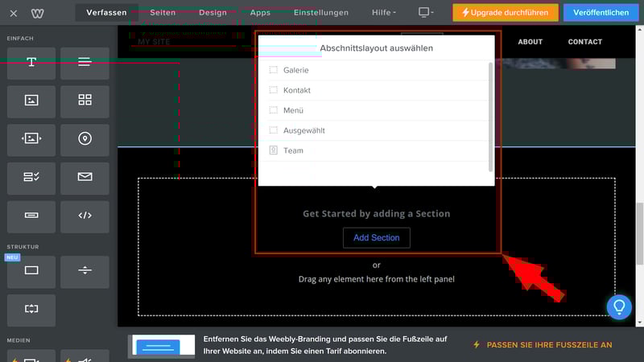Click the Add Section button

tap(376, 237)
